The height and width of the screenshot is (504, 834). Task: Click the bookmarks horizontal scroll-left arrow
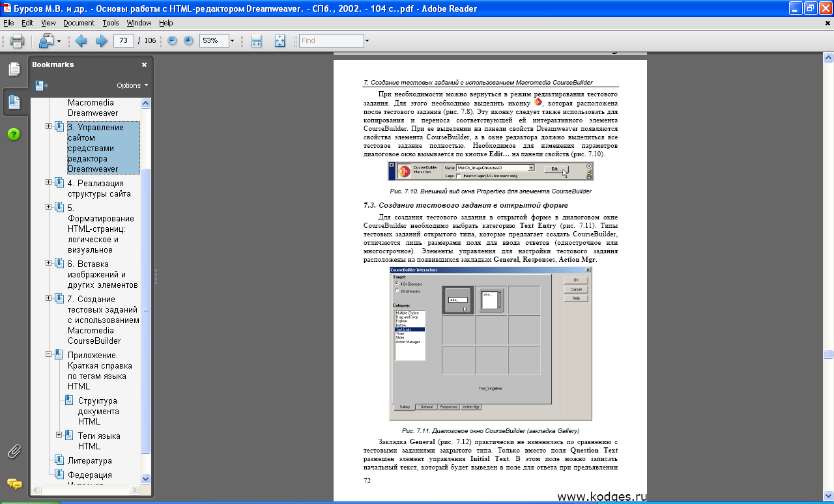coord(36,489)
